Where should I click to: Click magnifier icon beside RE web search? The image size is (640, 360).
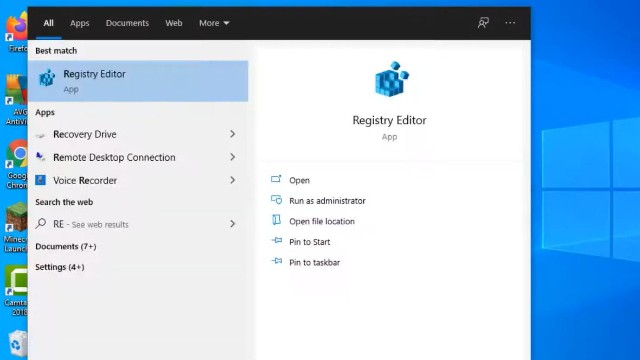[x=40, y=223]
